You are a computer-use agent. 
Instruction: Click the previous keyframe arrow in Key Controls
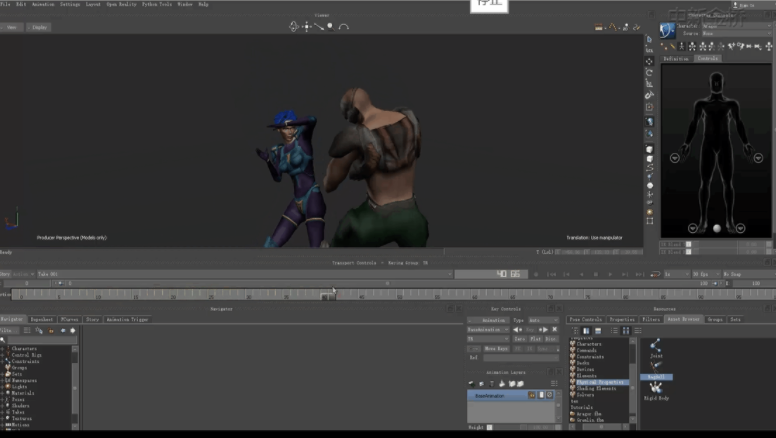(517, 330)
